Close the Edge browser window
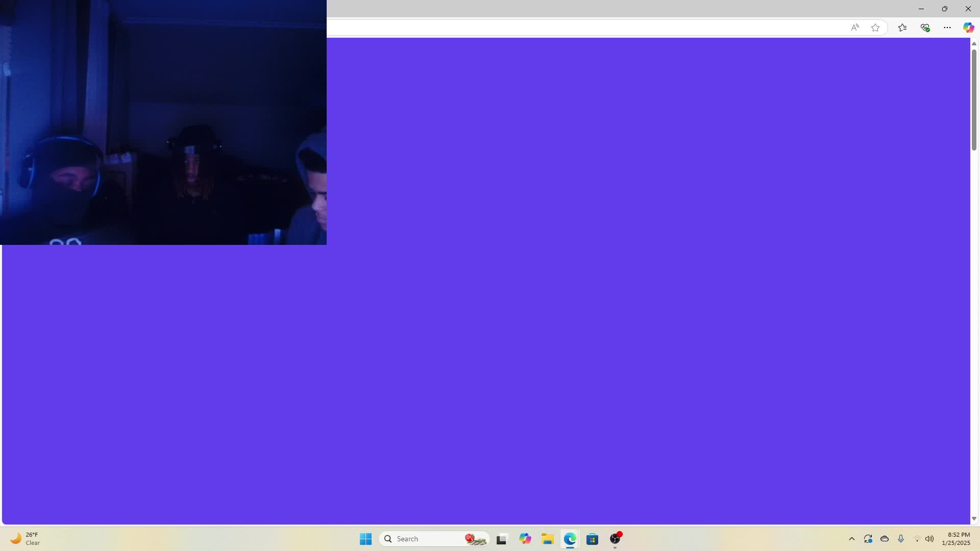980x551 pixels. click(x=968, y=9)
